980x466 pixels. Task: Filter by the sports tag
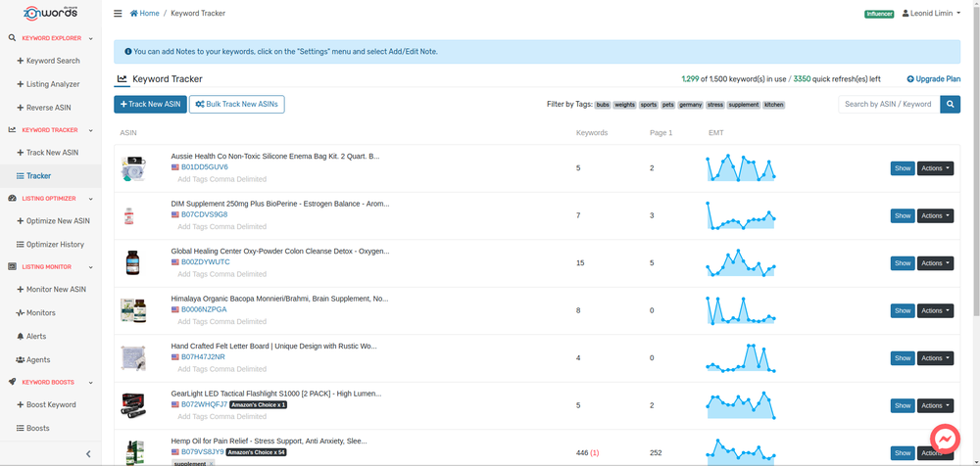(649, 105)
